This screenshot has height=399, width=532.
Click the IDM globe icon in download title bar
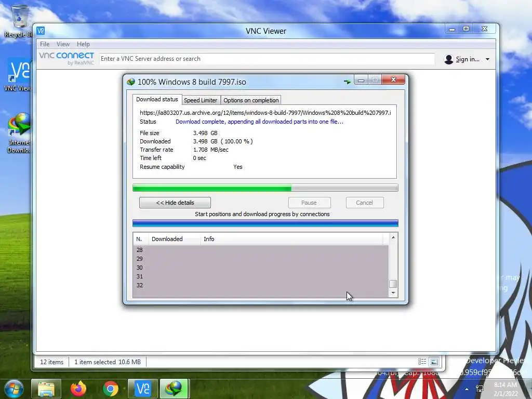[130, 82]
